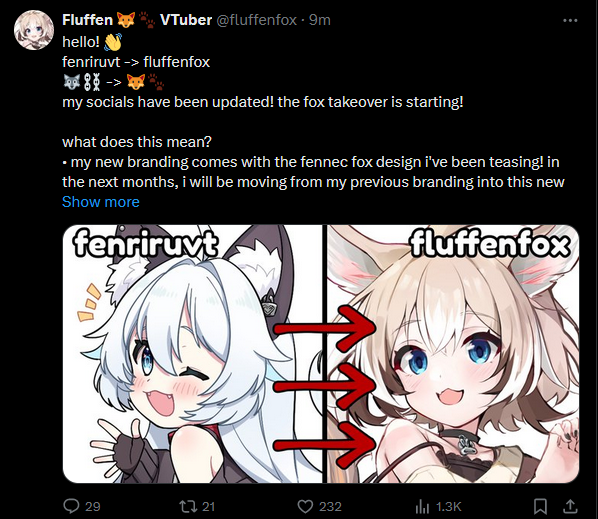Click the 232 likes count
Screen dimensions: 598x519
(330, 507)
